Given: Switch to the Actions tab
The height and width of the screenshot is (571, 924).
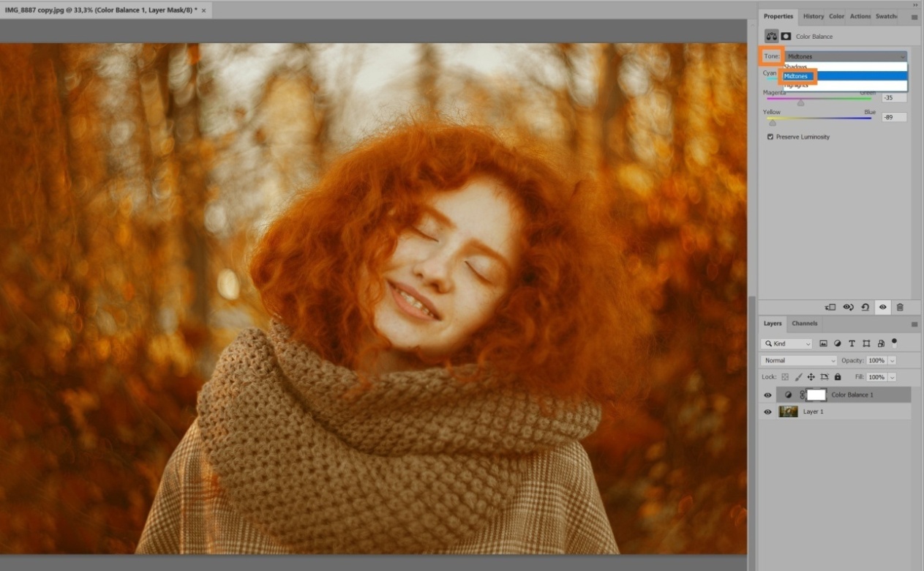Looking at the screenshot, I should tap(860, 16).
